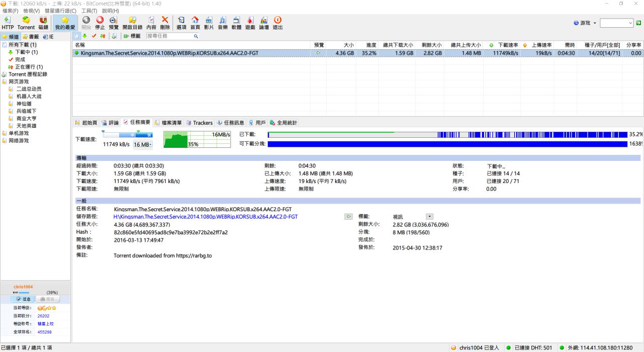The width and height of the screenshot is (644, 352).
Task: Delete the task with 刪除 icon
Action: click(165, 23)
